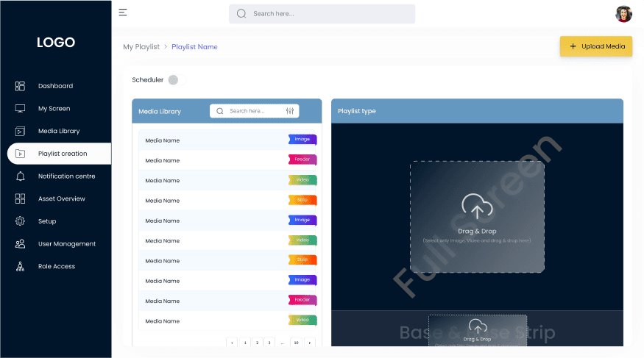Select Playlist creation in sidebar

59,154
